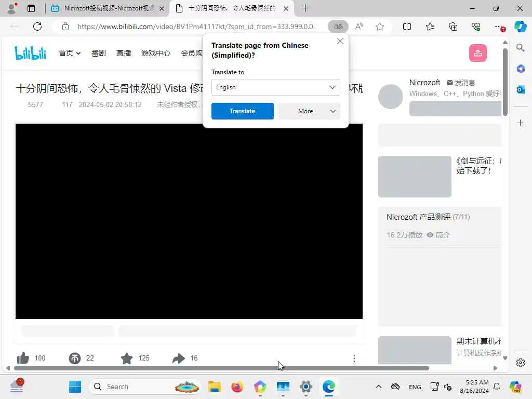Click the pink upload button
Viewport: 532px width, 399px height.
pyautogui.click(x=478, y=53)
